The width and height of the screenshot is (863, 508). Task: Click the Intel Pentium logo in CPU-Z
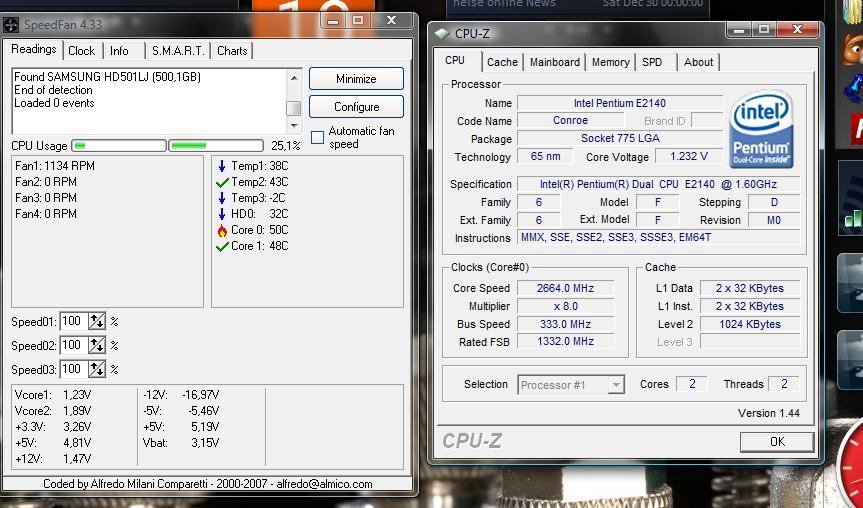click(761, 129)
